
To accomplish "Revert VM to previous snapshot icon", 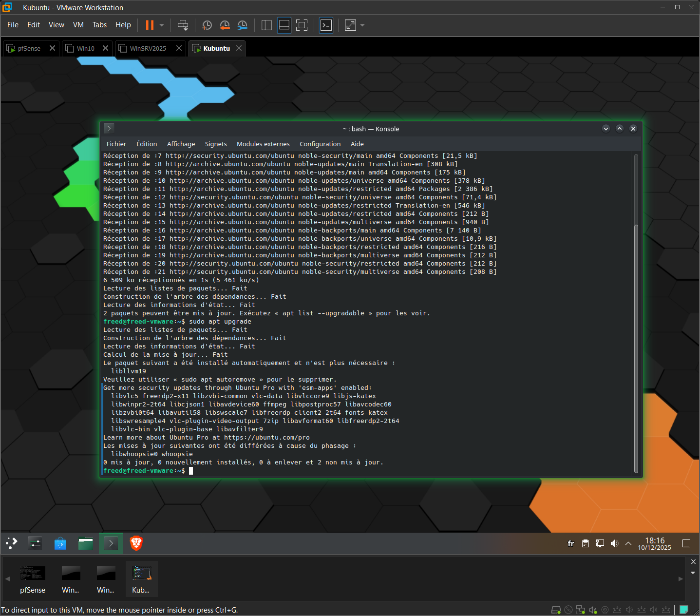I will point(225,25).
